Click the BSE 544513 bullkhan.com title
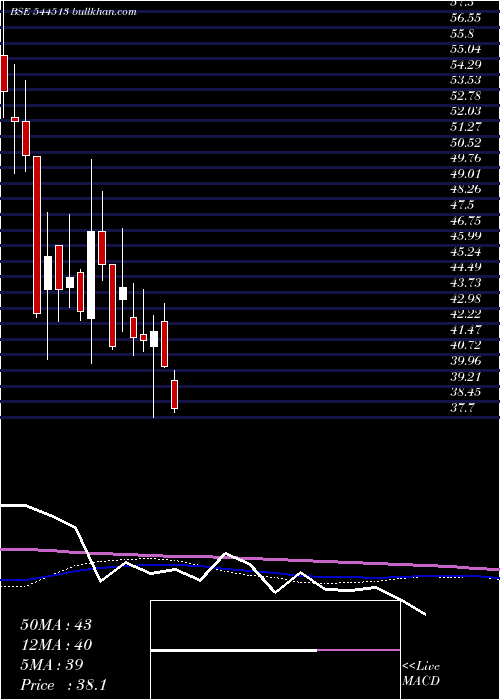This screenshot has width=500, height=700. tap(73, 12)
